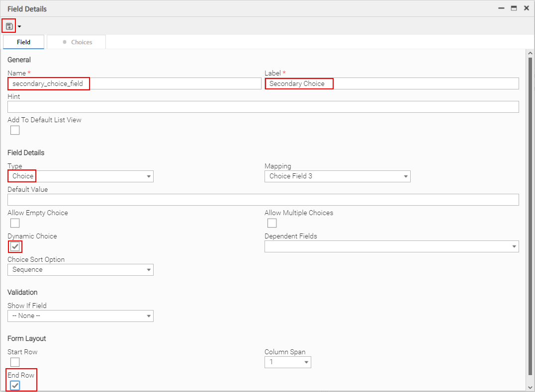
Task: Expand the Mapping dropdown with Choice Field 3
Action: coord(337,176)
